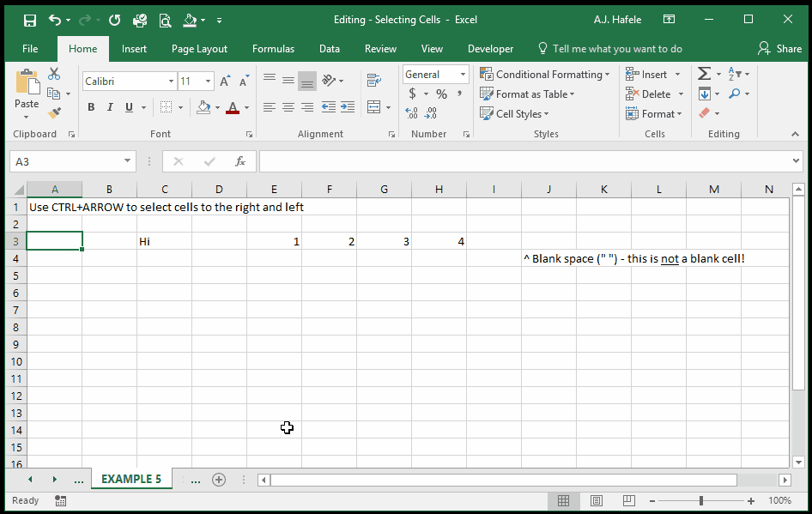Click the zoom slider handle
812x514 pixels.
click(x=700, y=500)
